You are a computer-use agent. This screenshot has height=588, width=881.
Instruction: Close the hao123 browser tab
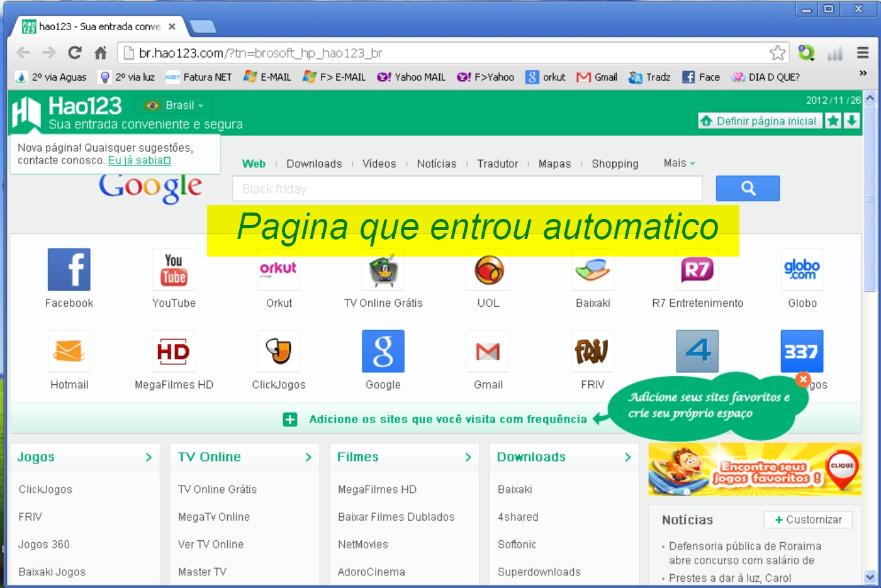[172, 26]
